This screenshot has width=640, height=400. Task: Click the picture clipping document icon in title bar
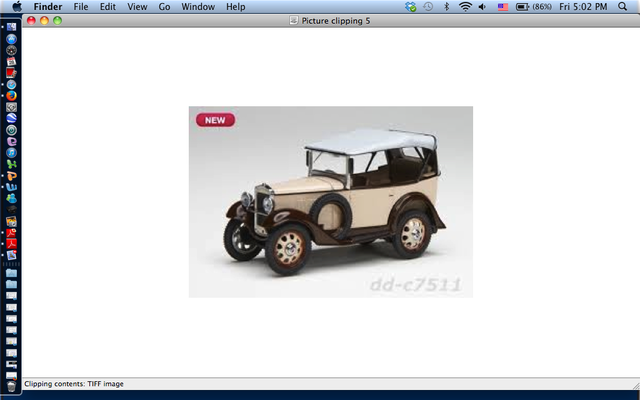click(x=293, y=20)
